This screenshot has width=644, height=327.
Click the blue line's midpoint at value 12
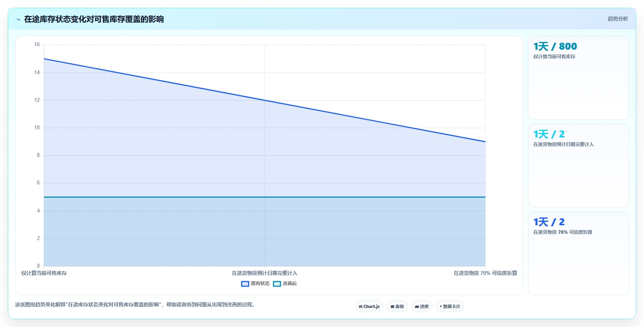click(x=265, y=100)
